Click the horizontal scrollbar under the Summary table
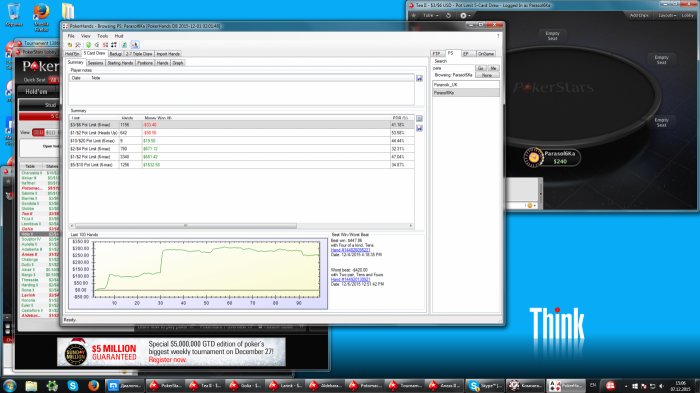Viewport: 700px width, 393px height. pos(241,226)
